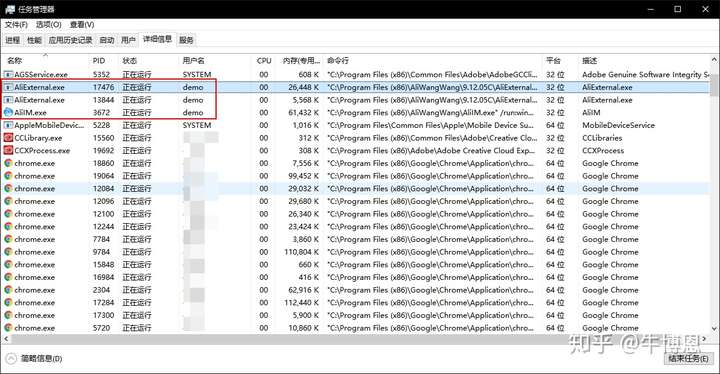This screenshot has height=374, width=720.
Task: Click Chrome icon in PID 17284 row
Action: coord(8,302)
